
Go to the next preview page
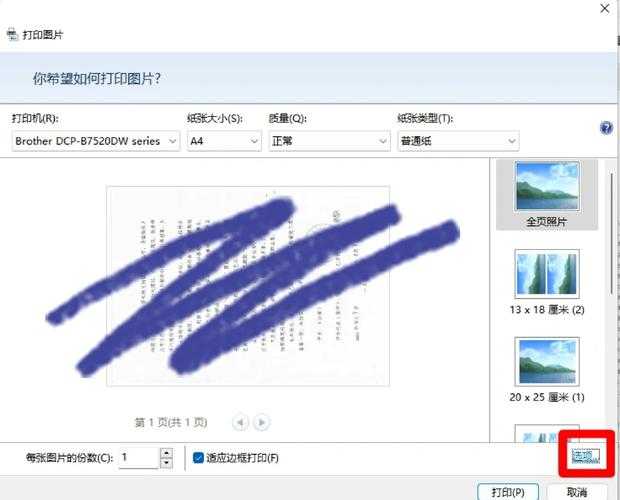point(262,422)
